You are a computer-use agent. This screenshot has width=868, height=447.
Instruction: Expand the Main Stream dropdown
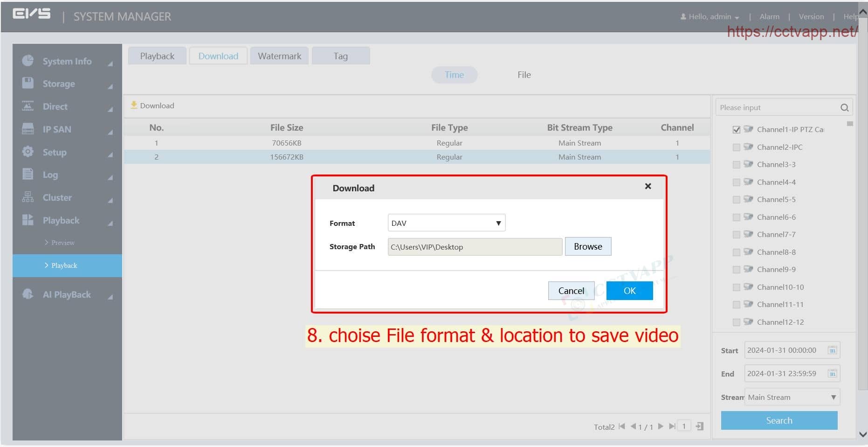coord(792,397)
